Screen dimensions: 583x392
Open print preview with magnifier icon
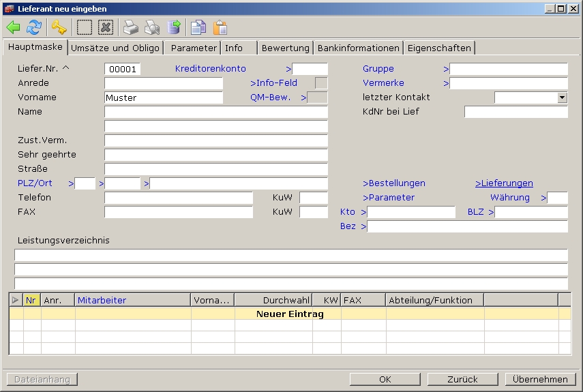[x=152, y=27]
